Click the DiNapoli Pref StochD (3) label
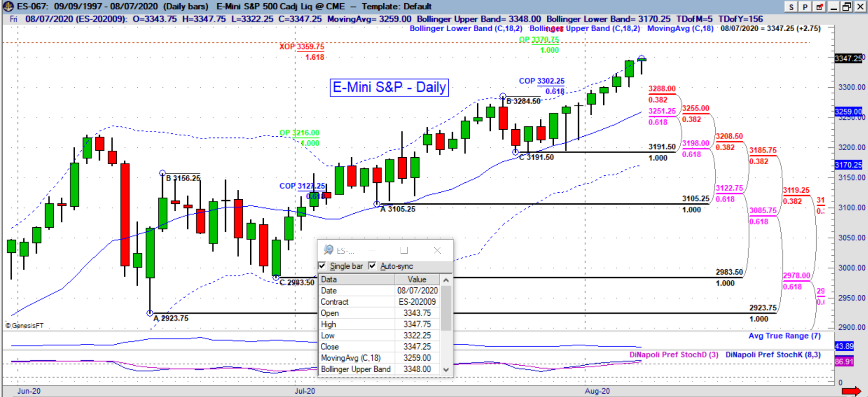868x397 pixels. [674, 355]
